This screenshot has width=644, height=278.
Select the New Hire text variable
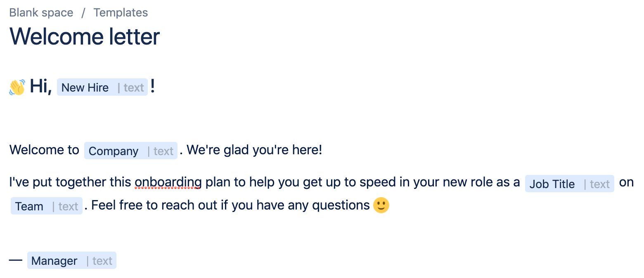(102, 87)
